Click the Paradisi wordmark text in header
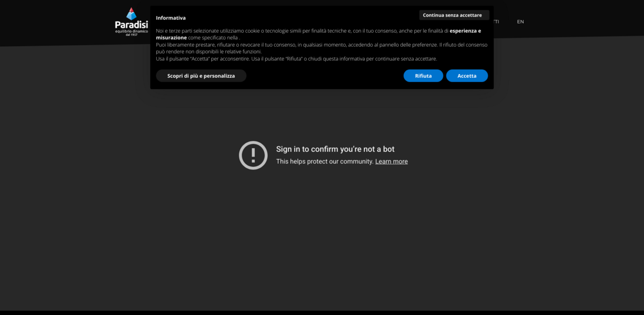This screenshot has width=644, height=315. (131, 25)
